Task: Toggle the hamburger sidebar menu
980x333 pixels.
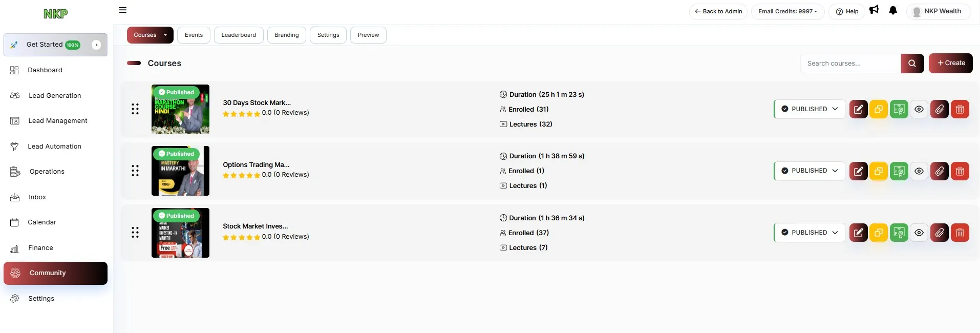Action: point(122,10)
